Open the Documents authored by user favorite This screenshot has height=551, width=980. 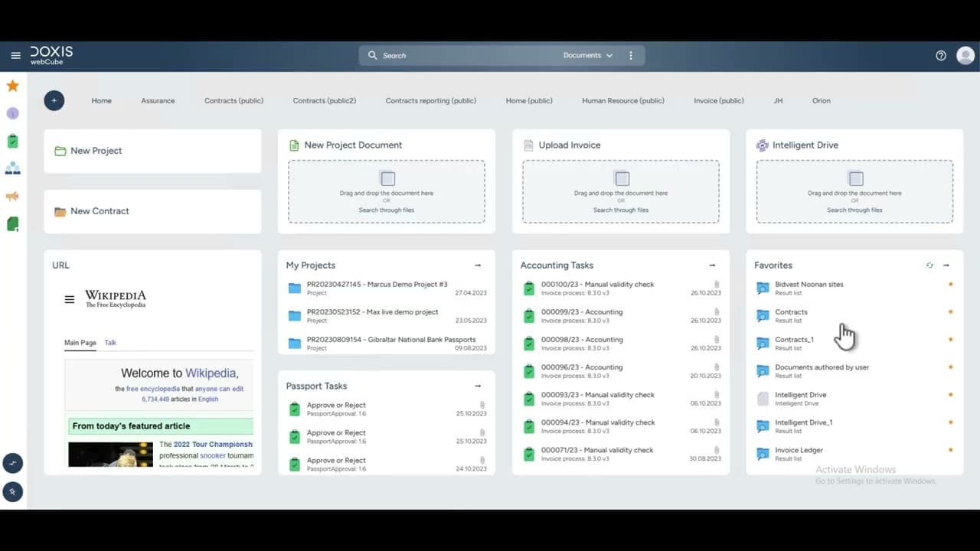(x=854, y=370)
